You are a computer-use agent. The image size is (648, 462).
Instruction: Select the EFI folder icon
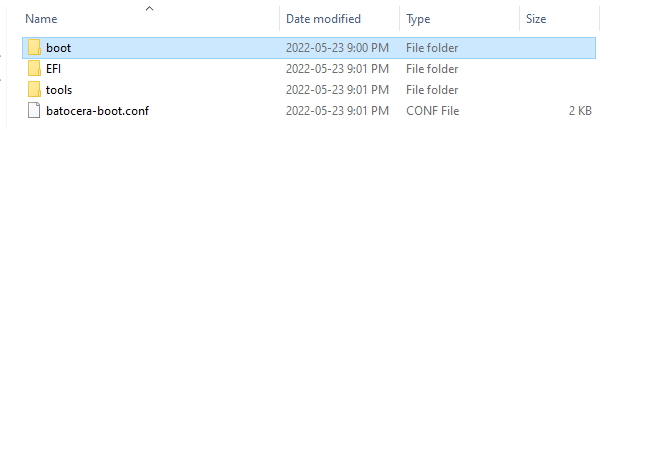pos(34,69)
